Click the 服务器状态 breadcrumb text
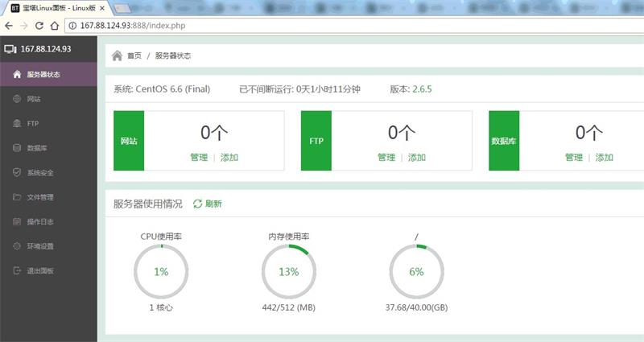Image resolution: width=644 pixels, height=342 pixels. 173,56
